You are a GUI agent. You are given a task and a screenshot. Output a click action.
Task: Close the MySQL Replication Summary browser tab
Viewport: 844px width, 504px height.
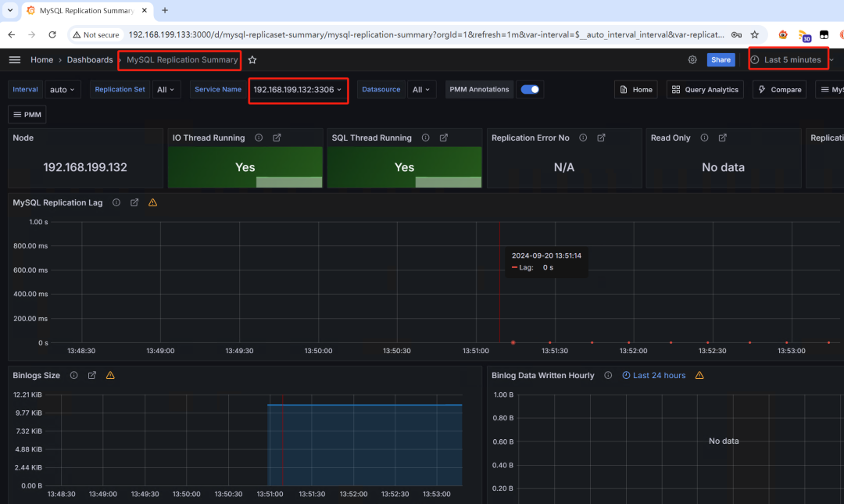pos(145,10)
